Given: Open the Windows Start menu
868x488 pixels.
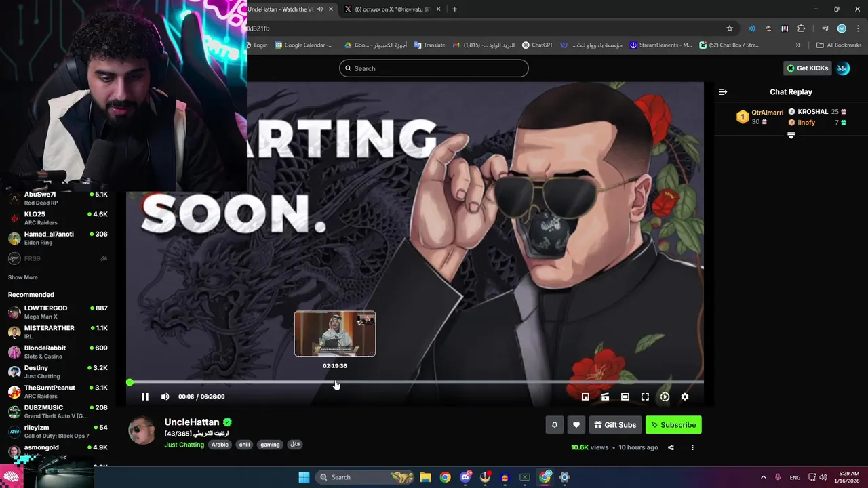Looking at the screenshot, I should (x=304, y=477).
